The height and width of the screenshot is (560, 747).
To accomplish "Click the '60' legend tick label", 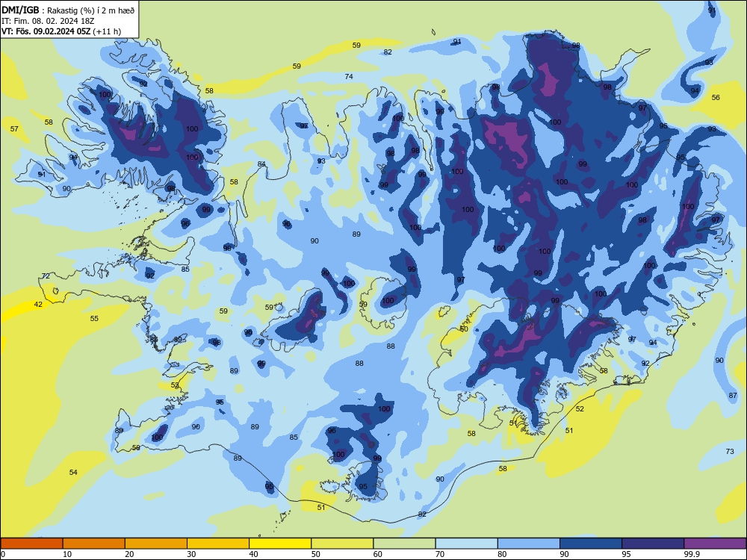I will (378, 554).
